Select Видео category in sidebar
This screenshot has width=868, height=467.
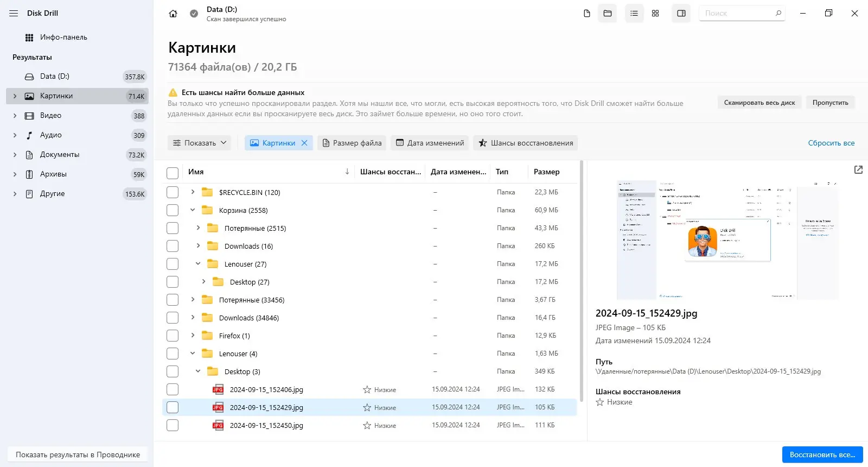click(x=77, y=116)
